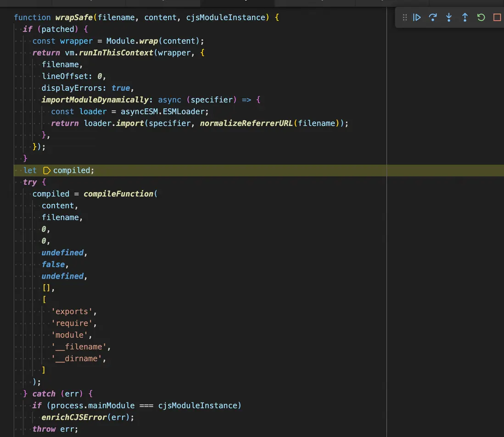This screenshot has height=437, width=504.
Task: Click the catch keyword
Action: (44, 394)
